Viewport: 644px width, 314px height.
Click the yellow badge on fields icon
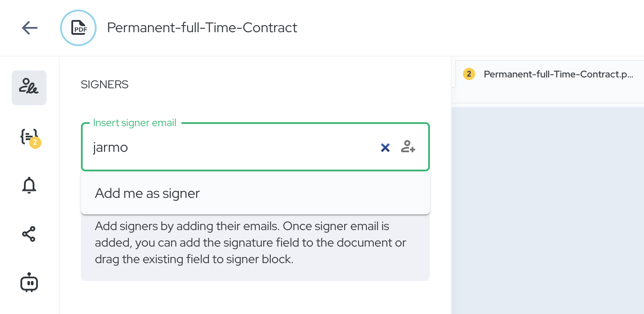pyautogui.click(x=35, y=143)
